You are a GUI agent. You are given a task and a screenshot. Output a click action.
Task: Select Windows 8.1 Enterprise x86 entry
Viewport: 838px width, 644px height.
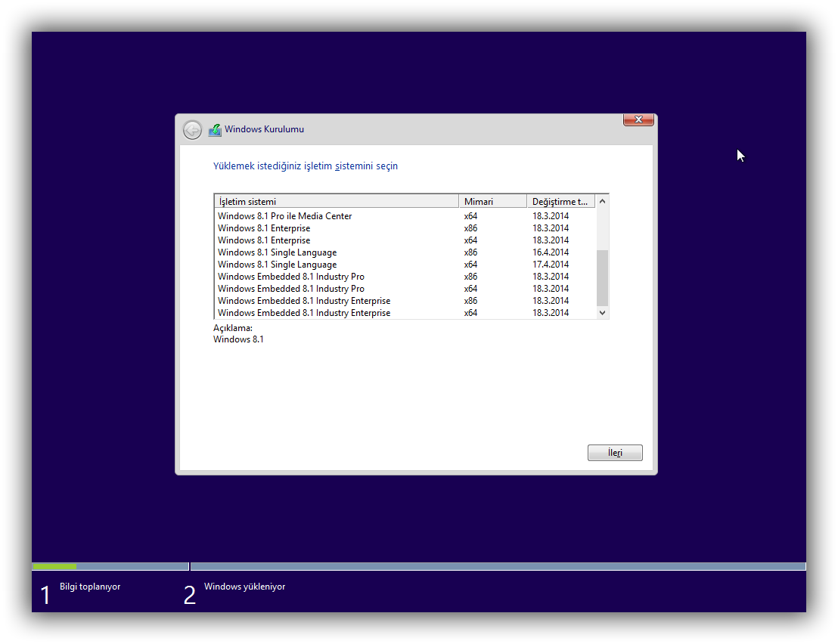click(x=405, y=228)
